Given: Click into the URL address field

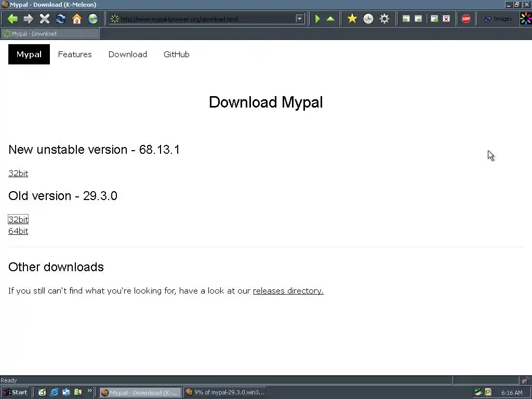Looking at the screenshot, I should pyautogui.click(x=207, y=19).
